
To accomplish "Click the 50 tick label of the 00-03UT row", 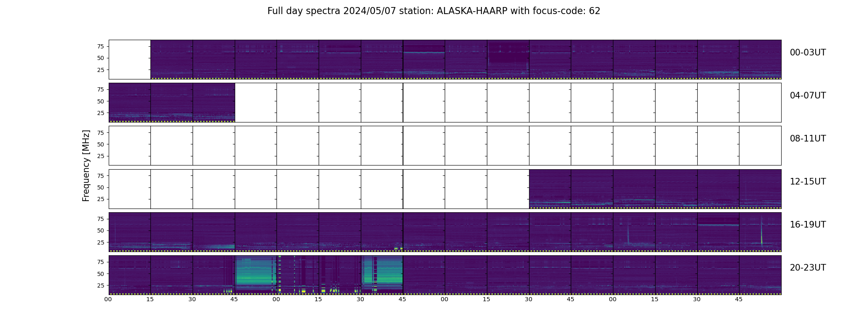I will (100, 58).
